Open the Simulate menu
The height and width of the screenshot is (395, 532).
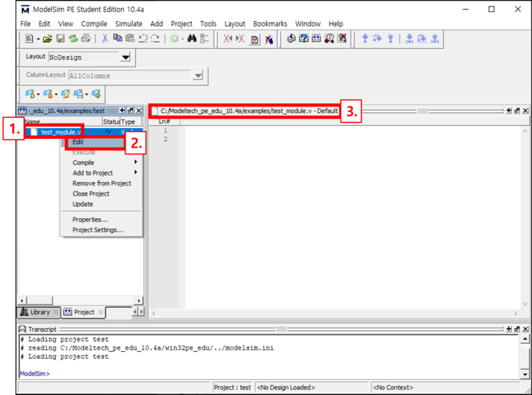pyautogui.click(x=129, y=24)
